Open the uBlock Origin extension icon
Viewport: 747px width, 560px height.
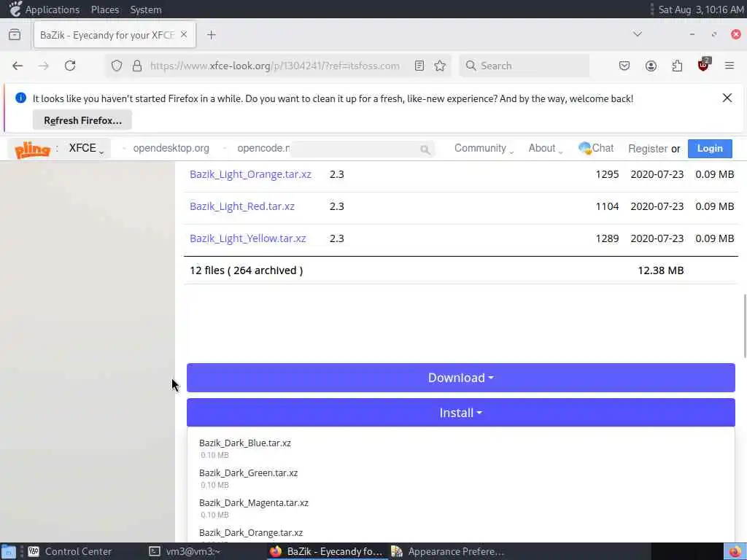click(704, 65)
